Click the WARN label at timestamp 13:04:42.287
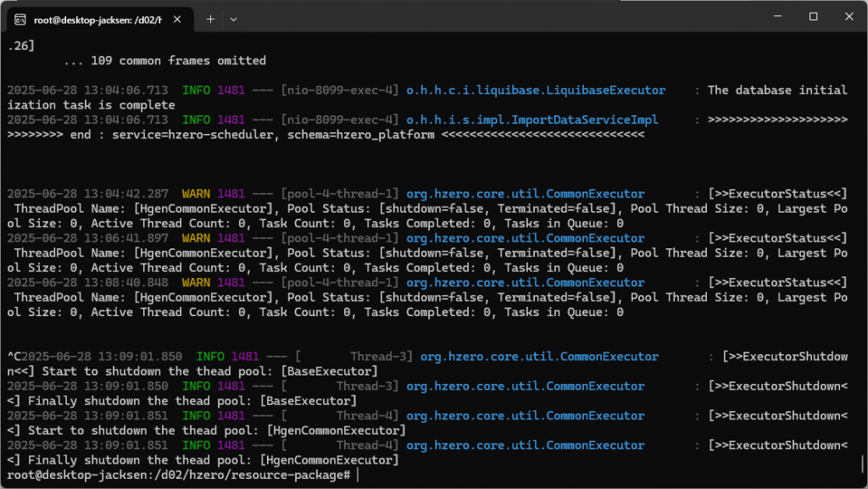 (x=196, y=194)
